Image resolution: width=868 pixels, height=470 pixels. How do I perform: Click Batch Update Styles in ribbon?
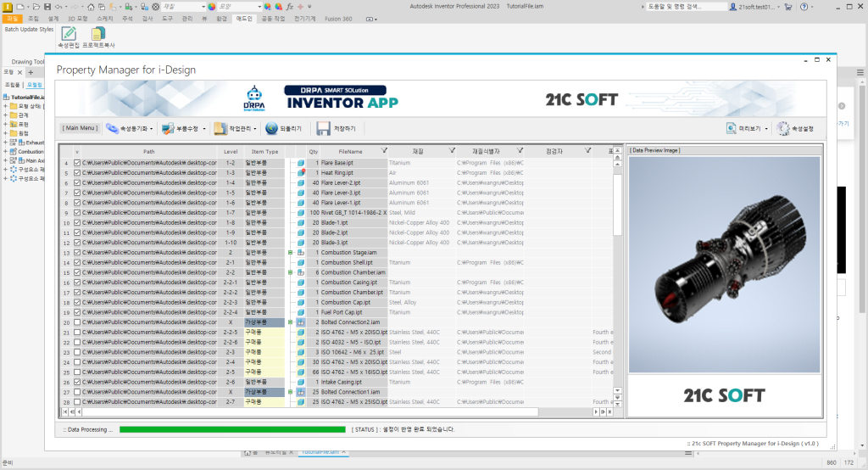click(30, 30)
